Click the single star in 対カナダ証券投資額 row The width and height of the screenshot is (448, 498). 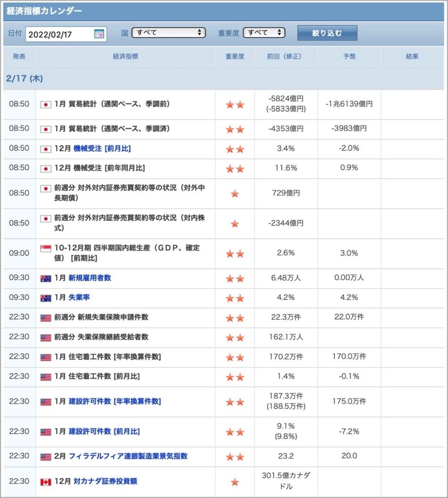point(235,482)
